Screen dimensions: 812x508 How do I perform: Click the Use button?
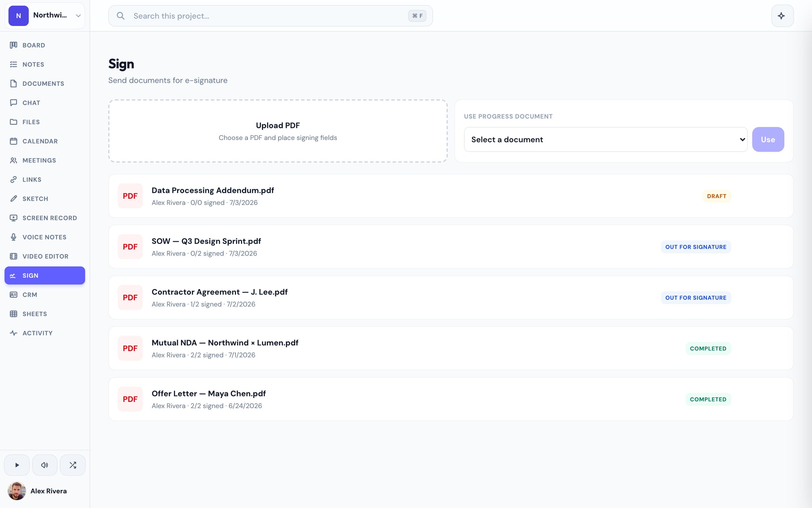[x=768, y=139]
